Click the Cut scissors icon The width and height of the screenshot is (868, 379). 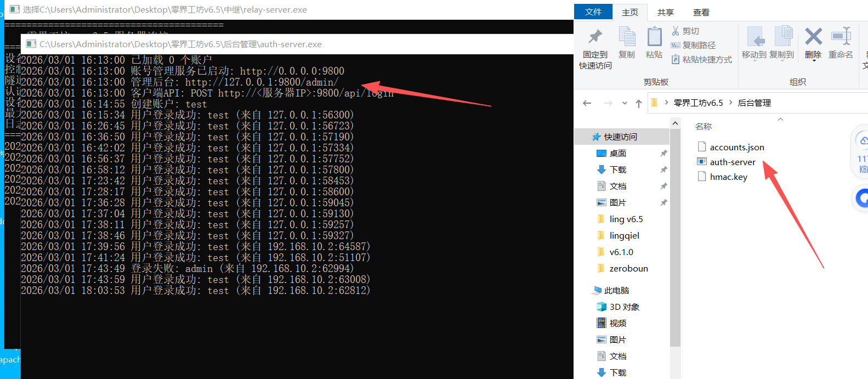coord(676,31)
